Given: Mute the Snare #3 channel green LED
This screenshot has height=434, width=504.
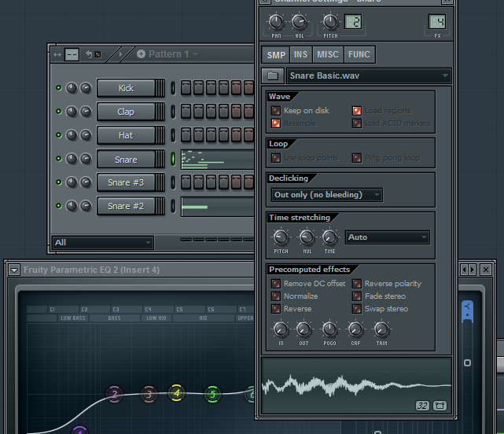Looking at the screenshot, I should 58,182.
